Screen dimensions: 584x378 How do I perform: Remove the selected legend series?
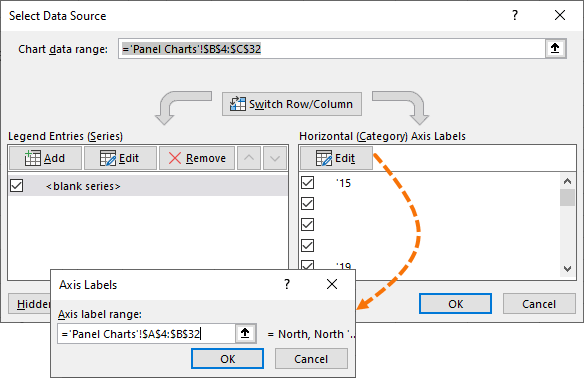coord(197,158)
